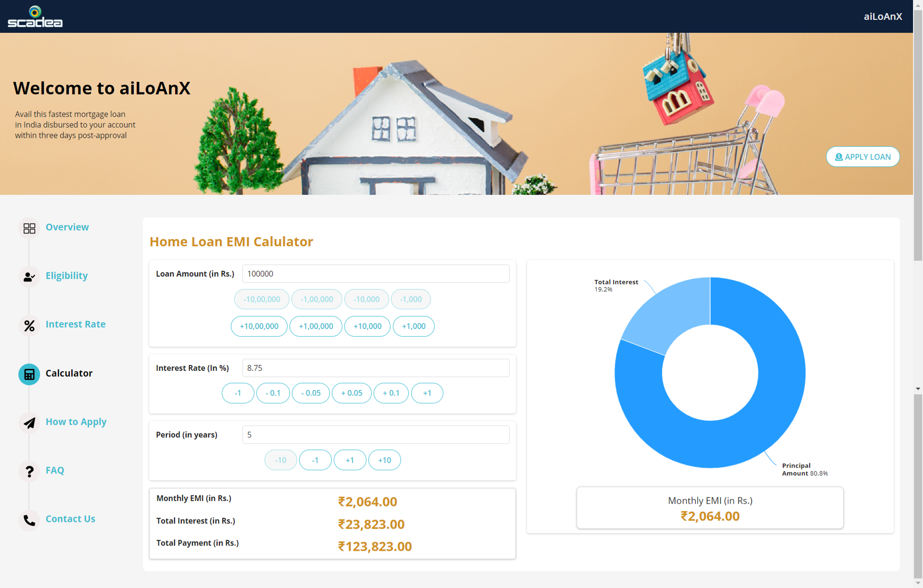Click the ₹23,823.00 total interest value

point(371,524)
